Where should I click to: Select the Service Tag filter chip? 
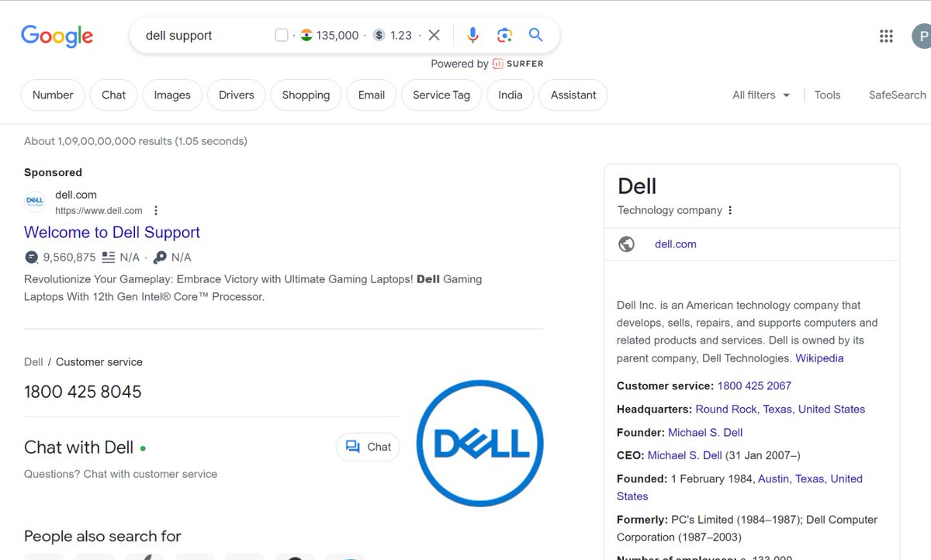click(x=441, y=95)
